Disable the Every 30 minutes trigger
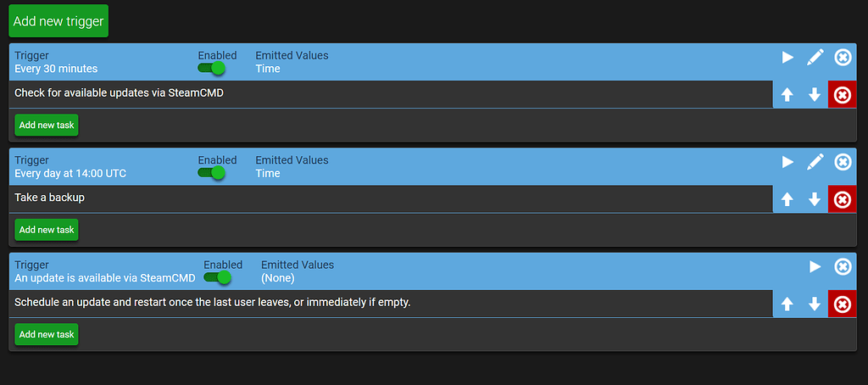 point(212,68)
